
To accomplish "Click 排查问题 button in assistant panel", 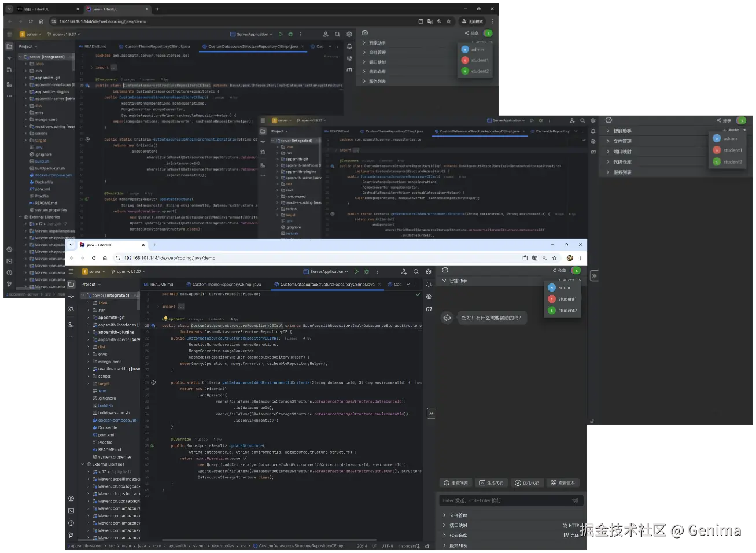I will (x=456, y=482).
